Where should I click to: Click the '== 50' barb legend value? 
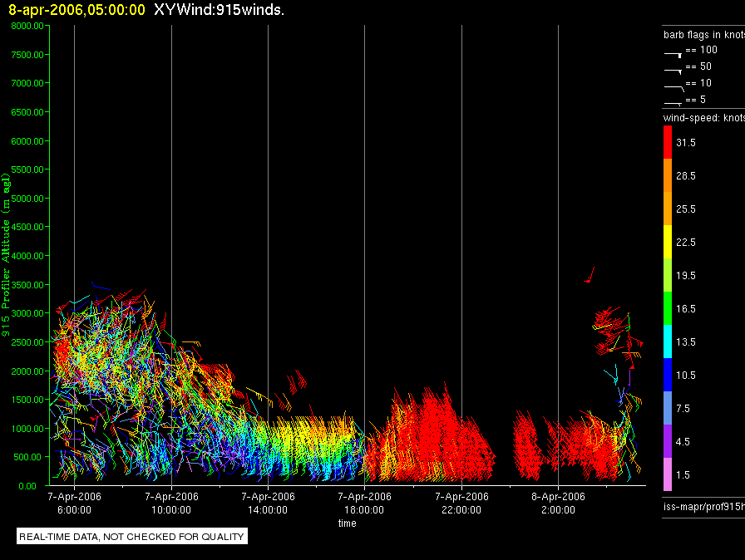pos(698,66)
